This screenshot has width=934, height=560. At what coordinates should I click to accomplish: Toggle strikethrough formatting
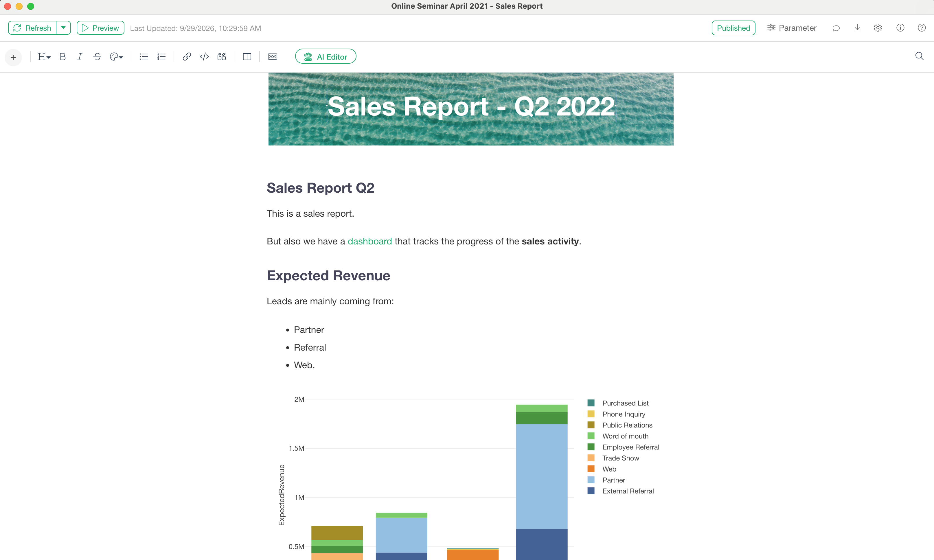coord(97,57)
